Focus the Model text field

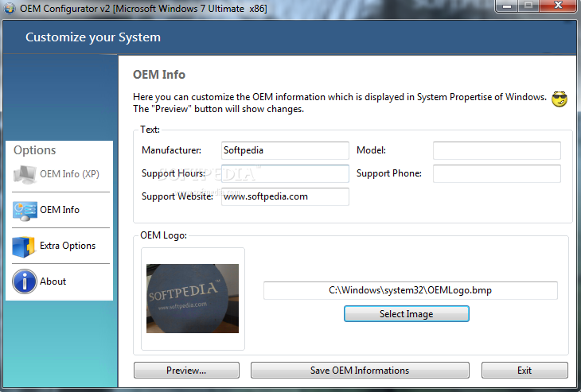pyautogui.click(x=497, y=150)
